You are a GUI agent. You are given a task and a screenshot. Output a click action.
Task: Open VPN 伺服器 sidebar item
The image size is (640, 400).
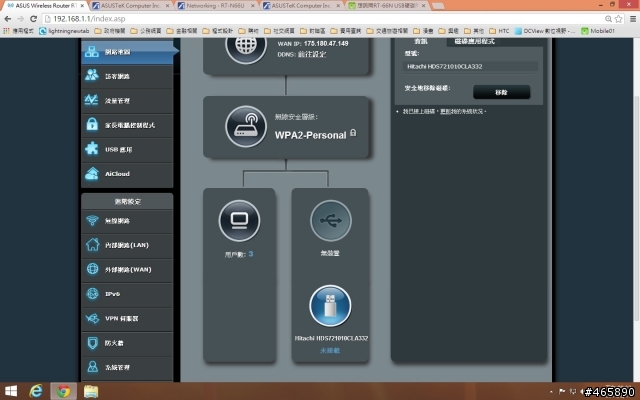pyautogui.click(x=127, y=318)
